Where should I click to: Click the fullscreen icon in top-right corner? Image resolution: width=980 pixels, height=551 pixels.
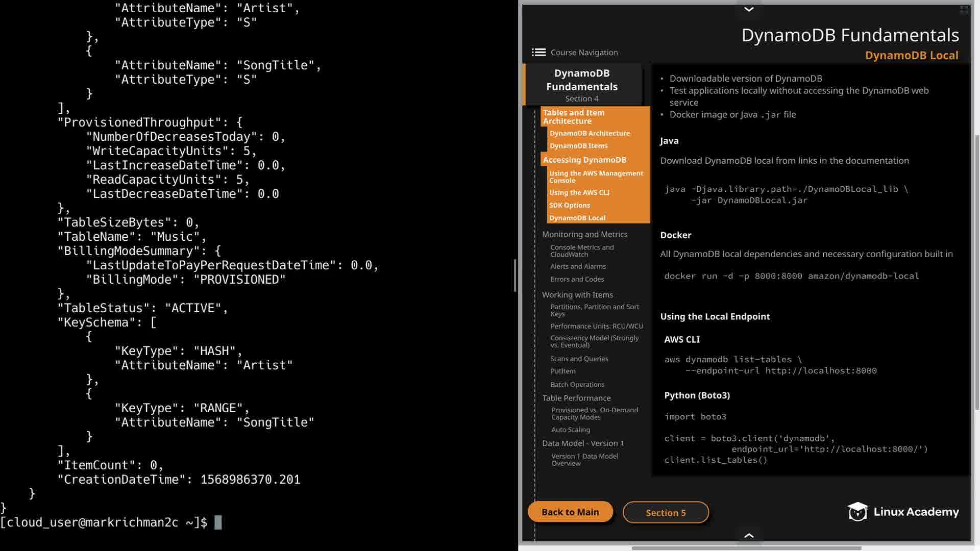964,10
